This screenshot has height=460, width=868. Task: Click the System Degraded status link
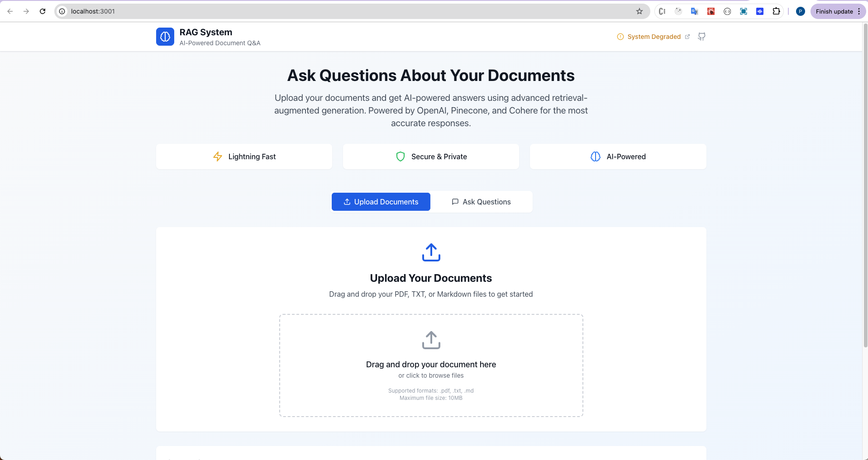(654, 37)
